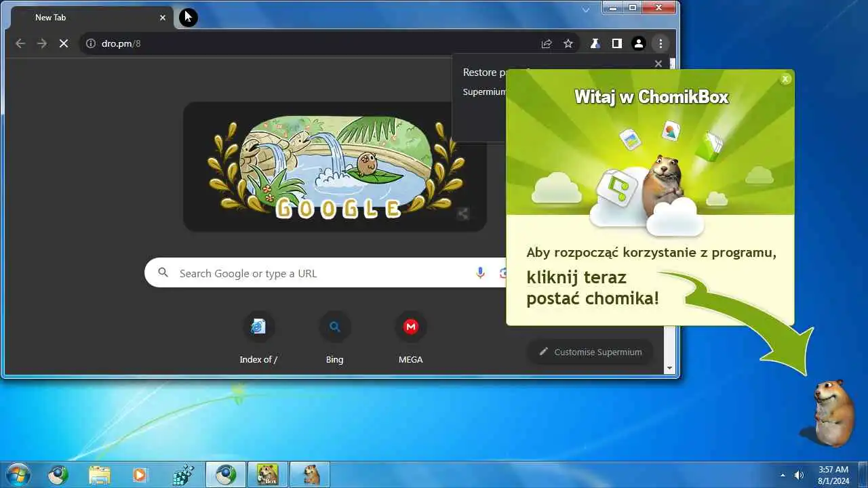Toggle the browser side panel

click(616, 43)
